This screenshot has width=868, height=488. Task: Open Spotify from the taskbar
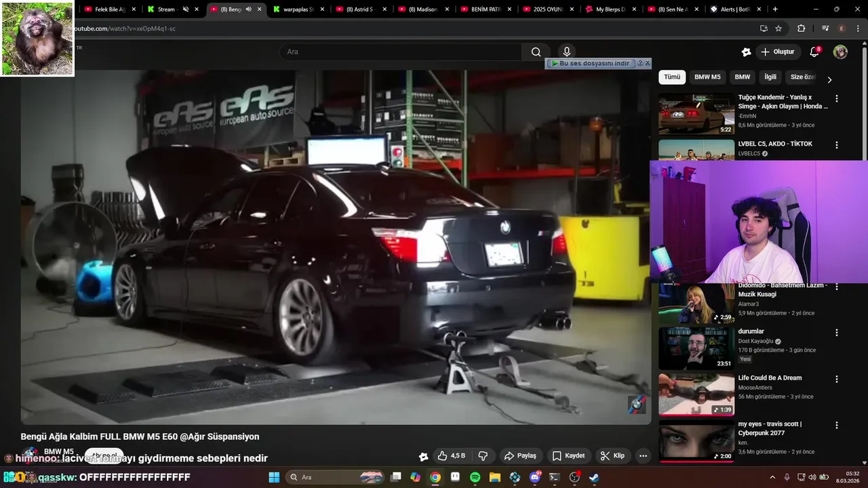(475, 477)
